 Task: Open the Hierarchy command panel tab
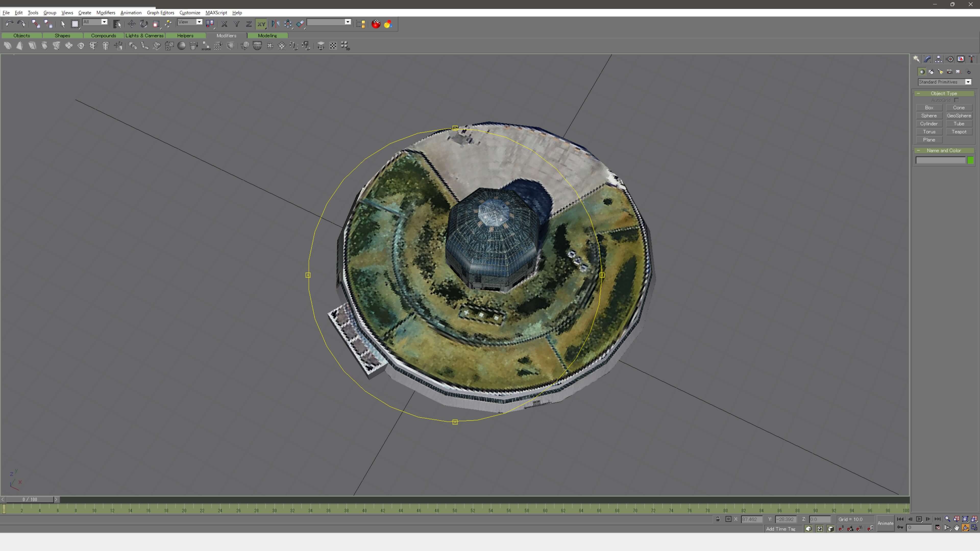tap(939, 59)
